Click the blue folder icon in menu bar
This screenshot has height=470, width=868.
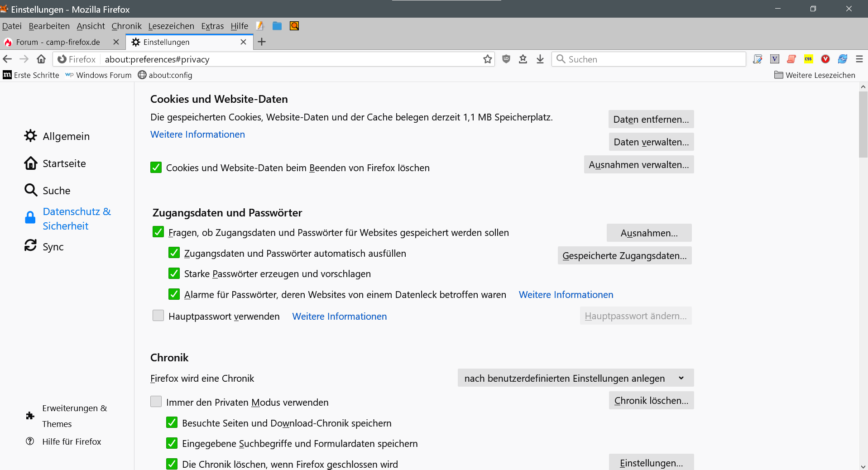277,26
